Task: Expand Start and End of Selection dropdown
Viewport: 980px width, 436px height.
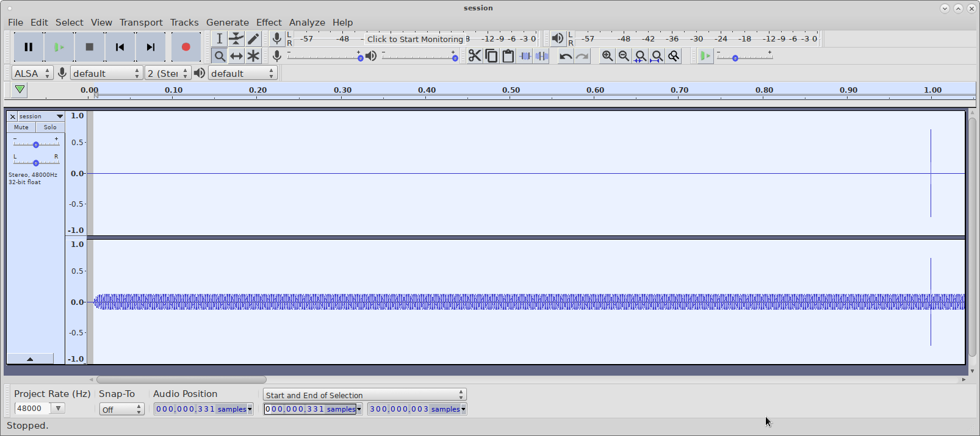Action: click(364, 395)
